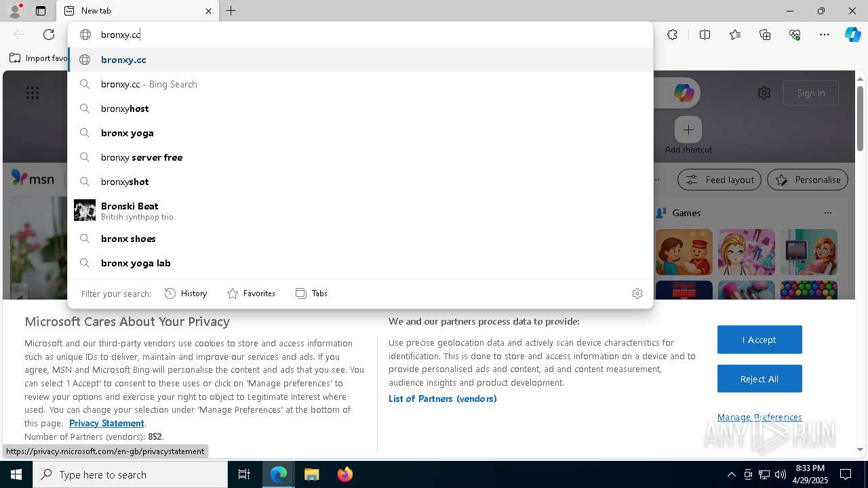Viewport: 868px width, 488px height.
Task: Choose the bronx yoga suggestion
Action: (360, 133)
